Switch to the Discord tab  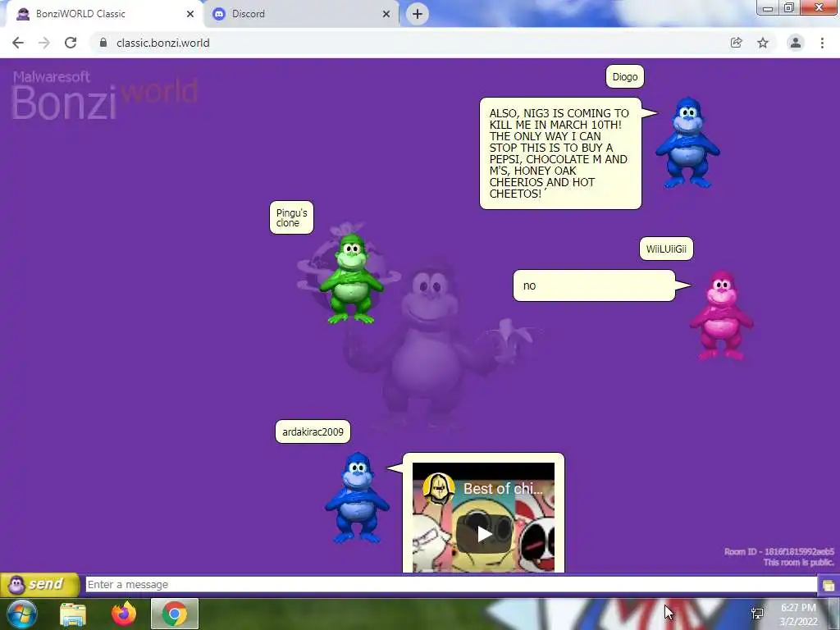click(300, 14)
